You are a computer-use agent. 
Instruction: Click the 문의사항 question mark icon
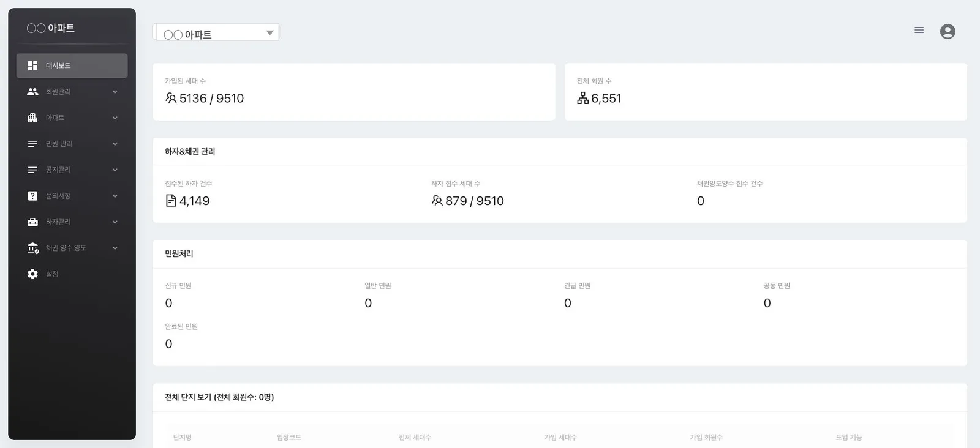[x=32, y=196]
